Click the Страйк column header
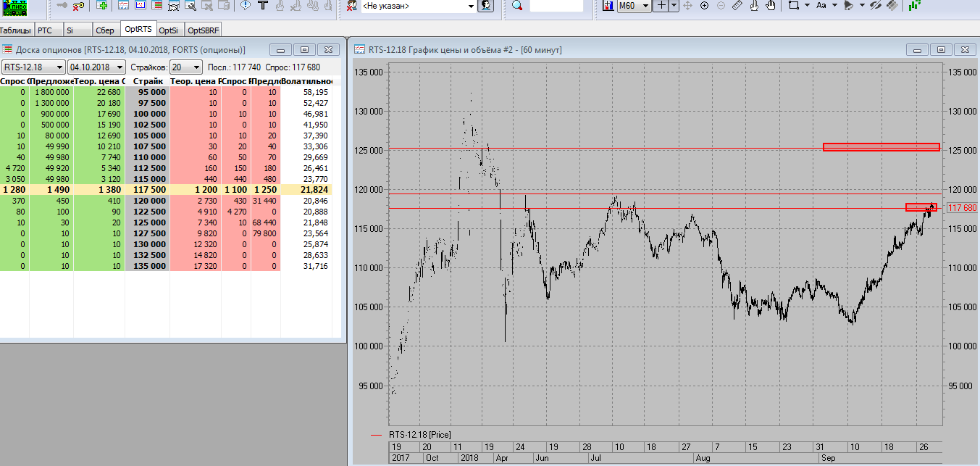This screenshot has width=980, height=466. click(148, 81)
